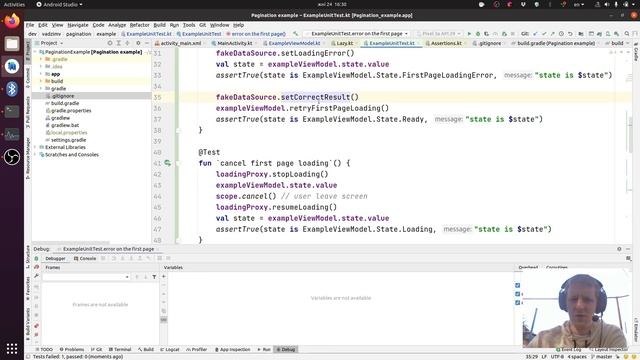This screenshot has width=640, height=360.
Task: Open Lazy.kt editor tab
Action: click(342, 43)
